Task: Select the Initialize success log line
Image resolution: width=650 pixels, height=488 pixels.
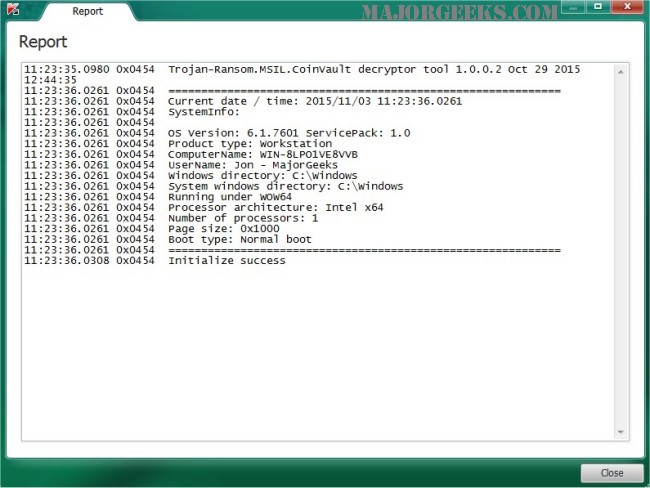Action: point(155,260)
